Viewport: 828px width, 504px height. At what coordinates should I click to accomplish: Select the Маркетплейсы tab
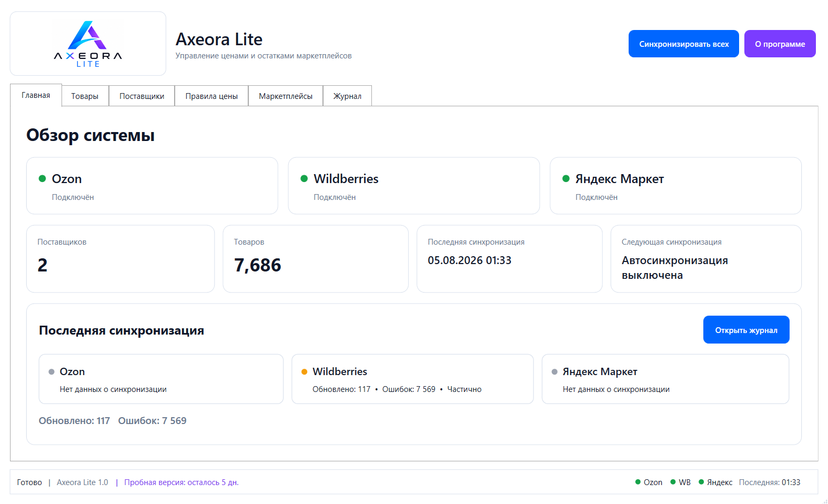tap(286, 96)
